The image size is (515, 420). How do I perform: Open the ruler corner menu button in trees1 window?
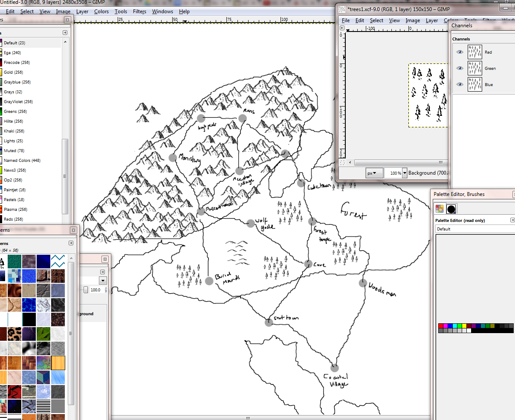click(342, 28)
